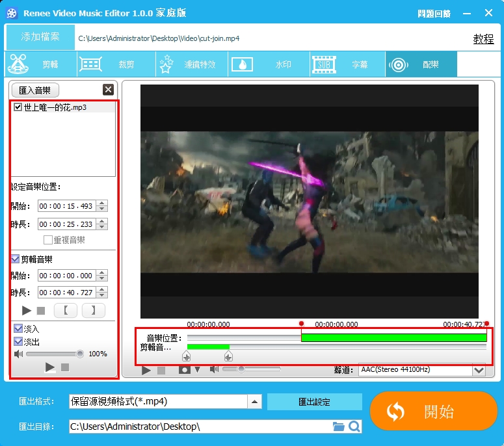Click the 匯出設定 export settings button
The image size is (504, 446).
coord(314,402)
